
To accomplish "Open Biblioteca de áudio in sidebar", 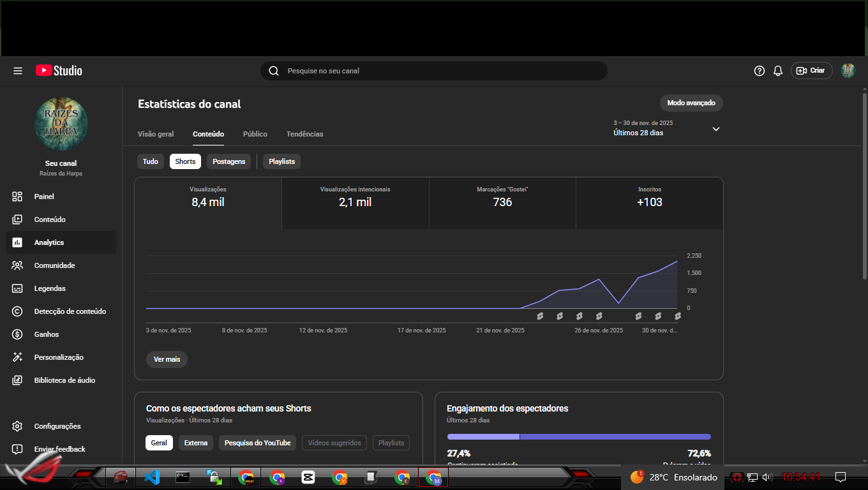I will pos(64,380).
